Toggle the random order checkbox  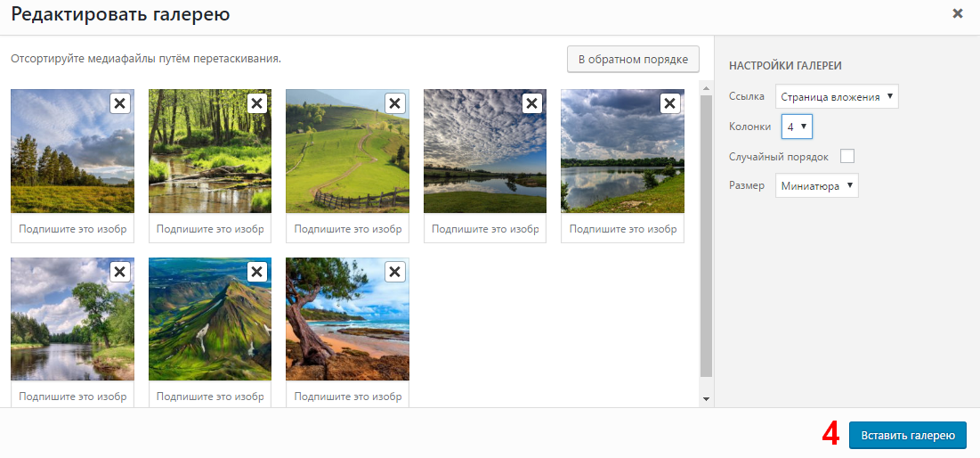pos(846,157)
